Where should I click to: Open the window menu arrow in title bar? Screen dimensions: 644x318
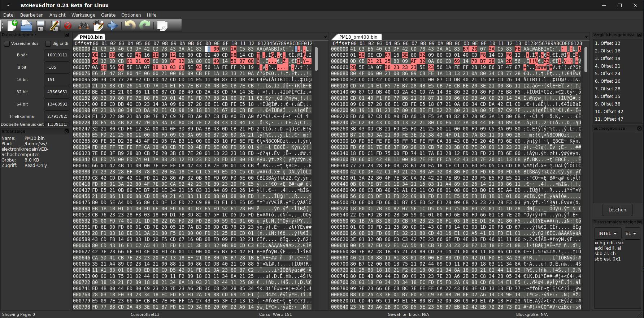pyautogui.click(x=8, y=5)
